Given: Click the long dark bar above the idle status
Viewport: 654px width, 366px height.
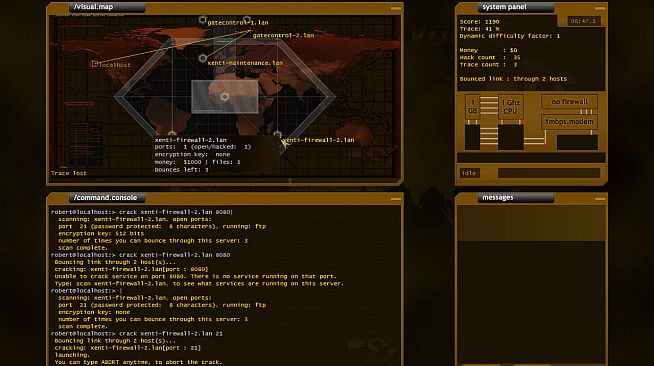Looking at the screenshot, I should coord(531,158).
